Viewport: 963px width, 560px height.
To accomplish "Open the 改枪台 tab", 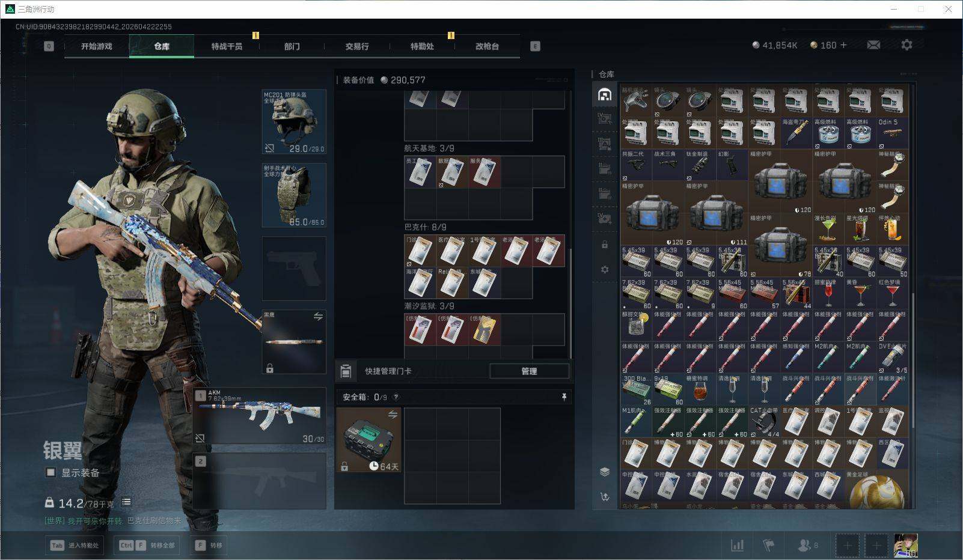I will tap(487, 46).
